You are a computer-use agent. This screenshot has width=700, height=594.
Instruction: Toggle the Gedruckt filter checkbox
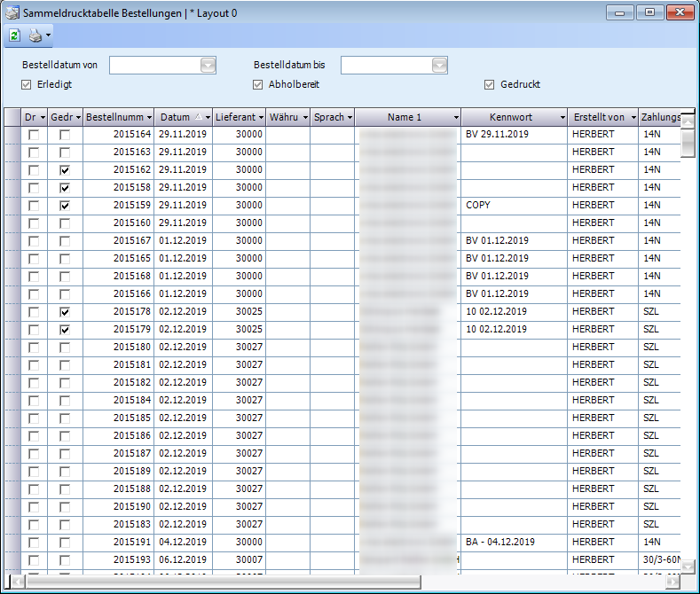pos(489,85)
